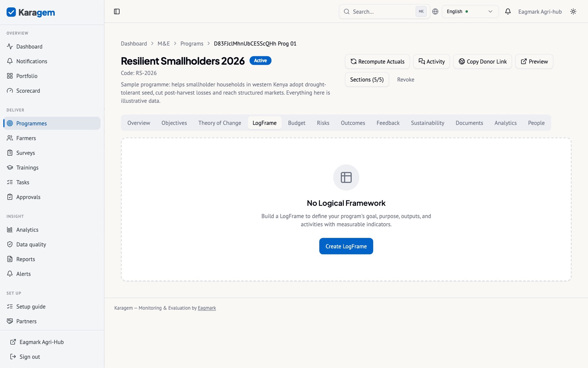588x368 pixels.
Task: Switch to the Theory of Change tab
Action: pyautogui.click(x=220, y=123)
